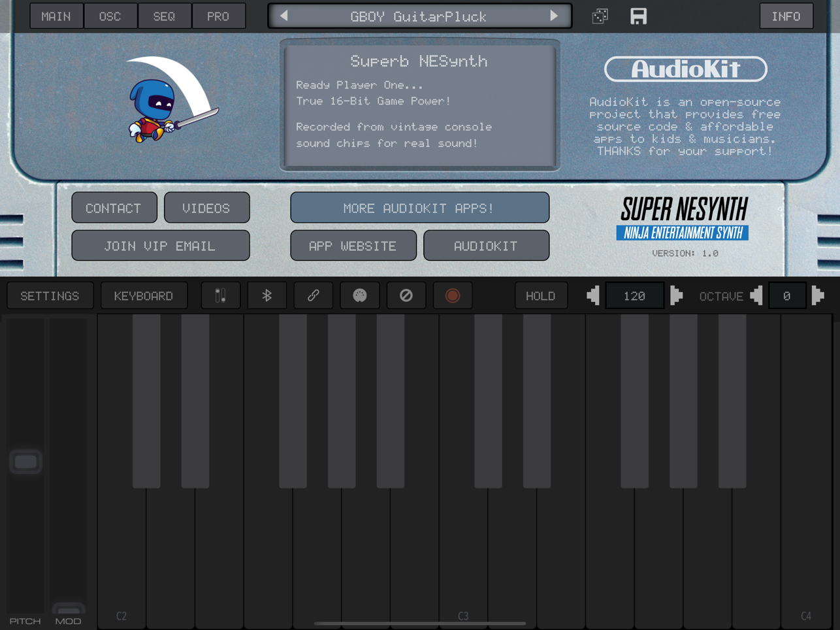
Task: Toggle the MIDI learn palette icon
Action: click(360, 296)
